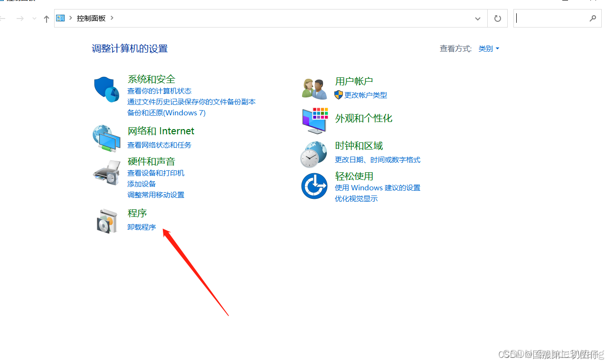Open 用户帐户 category heading
The image size is (606, 364).
point(354,81)
